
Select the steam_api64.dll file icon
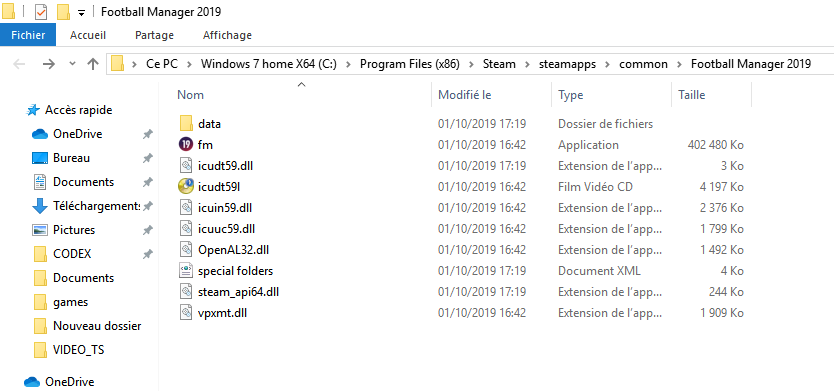[x=186, y=292]
